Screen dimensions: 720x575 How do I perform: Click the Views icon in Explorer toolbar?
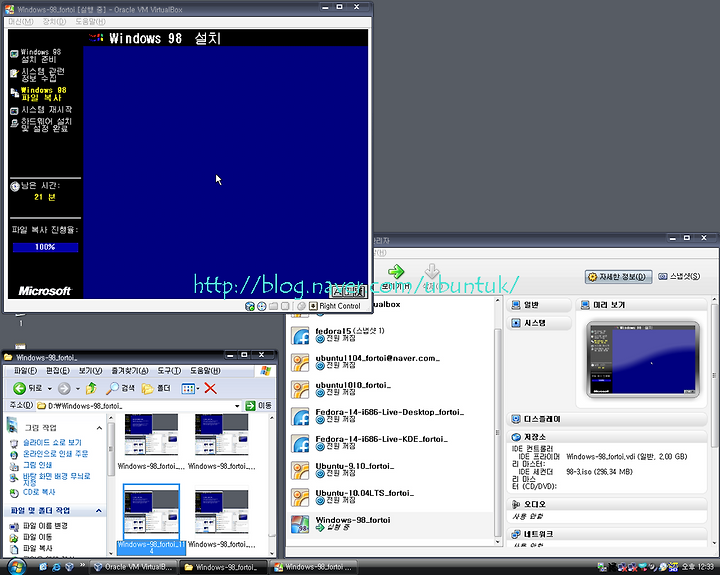click(188, 389)
